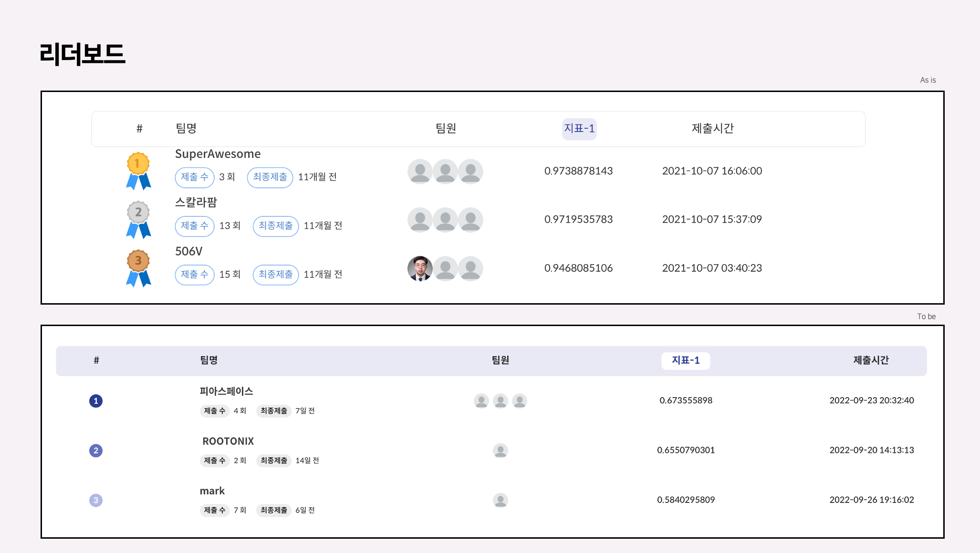Click the 506V member profile photo

pyautogui.click(x=420, y=268)
